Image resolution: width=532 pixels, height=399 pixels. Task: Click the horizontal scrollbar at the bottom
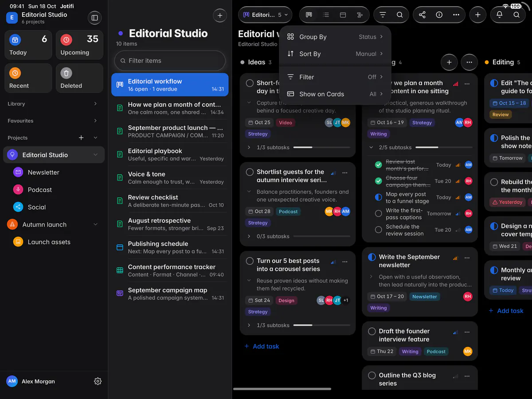click(x=282, y=389)
